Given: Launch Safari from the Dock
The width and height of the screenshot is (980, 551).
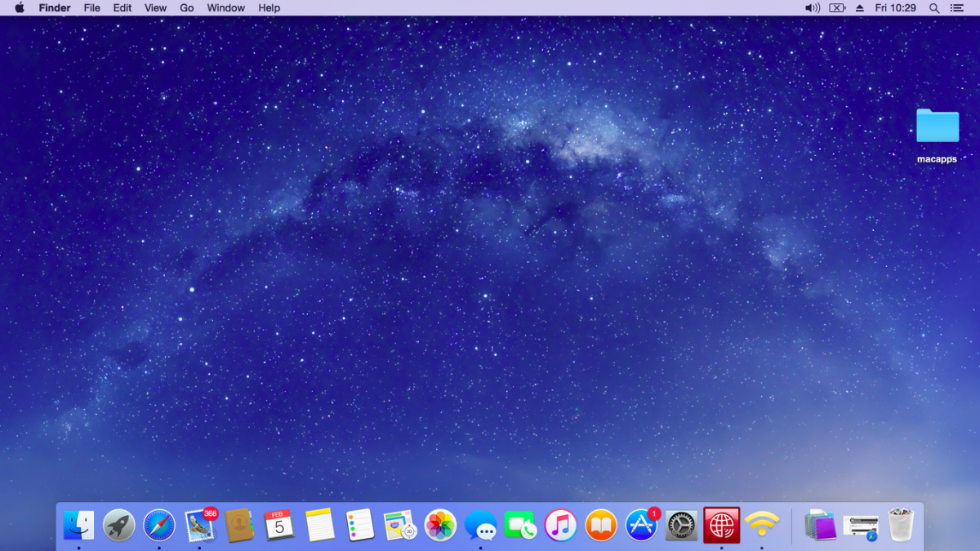Looking at the screenshot, I should pos(159,525).
